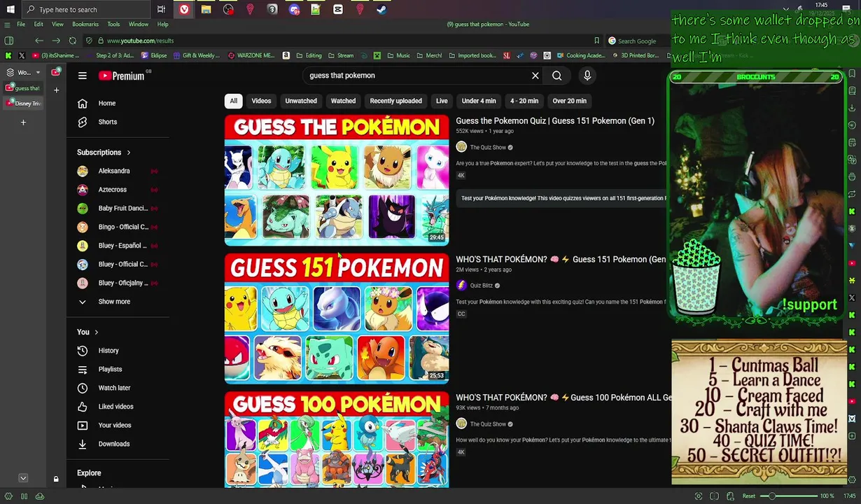Open OBS Studio from the taskbar
Viewport: 861px width, 504px height.
228,9
